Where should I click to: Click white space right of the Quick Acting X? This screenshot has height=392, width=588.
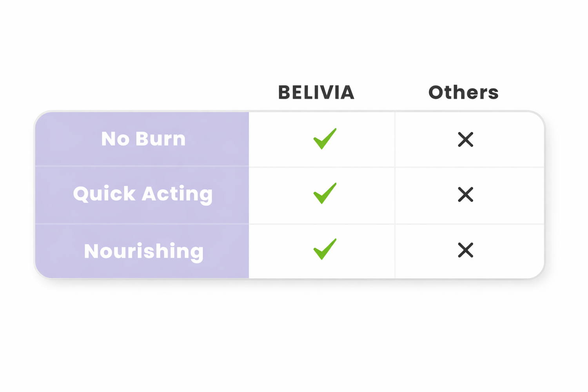click(x=514, y=194)
